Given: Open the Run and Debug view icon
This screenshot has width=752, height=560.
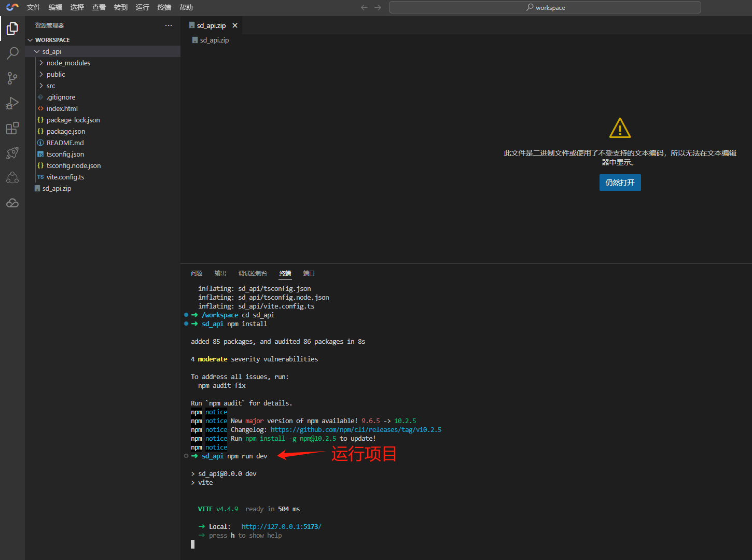Looking at the screenshot, I should (x=12, y=103).
